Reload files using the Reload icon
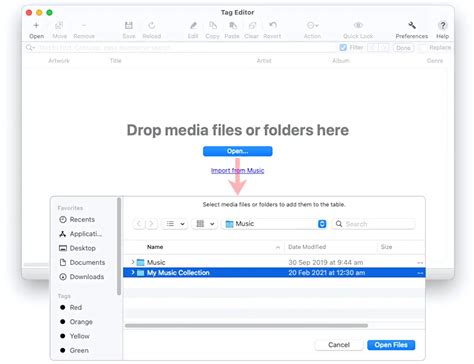Image resolution: width=474 pixels, height=364 pixels. (152, 25)
